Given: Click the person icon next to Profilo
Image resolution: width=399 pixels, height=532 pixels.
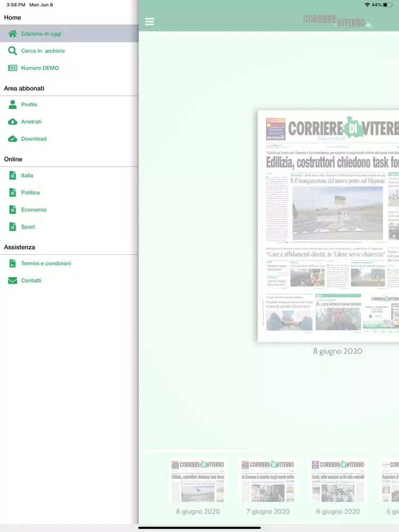Looking at the screenshot, I should (x=13, y=104).
